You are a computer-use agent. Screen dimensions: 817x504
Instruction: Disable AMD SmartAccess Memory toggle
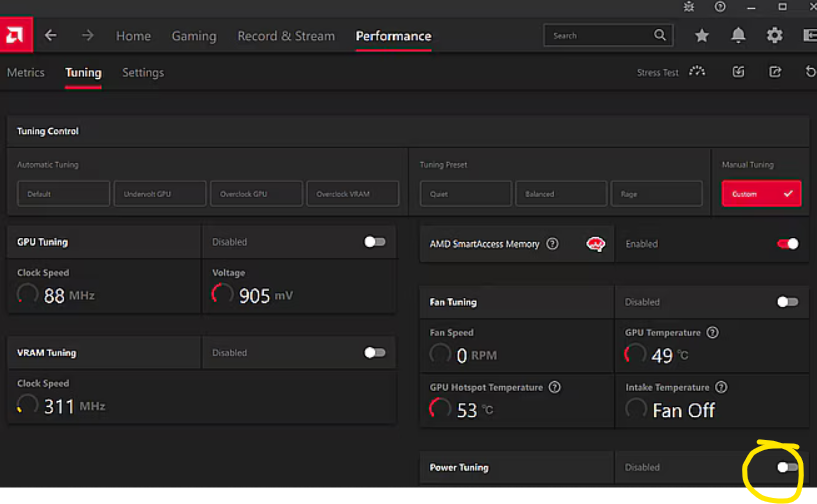[x=787, y=244]
